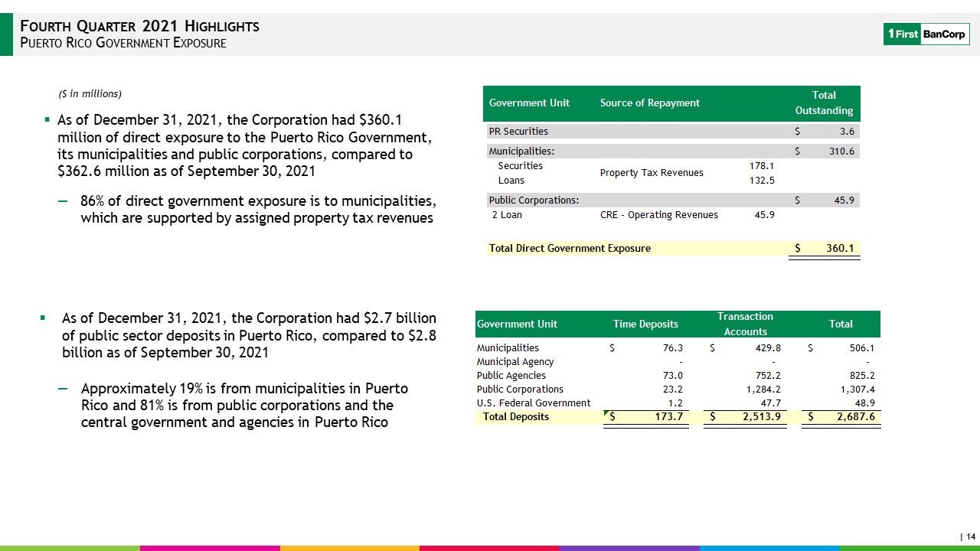Select the CRE - Operating Revenues cell

click(x=659, y=215)
